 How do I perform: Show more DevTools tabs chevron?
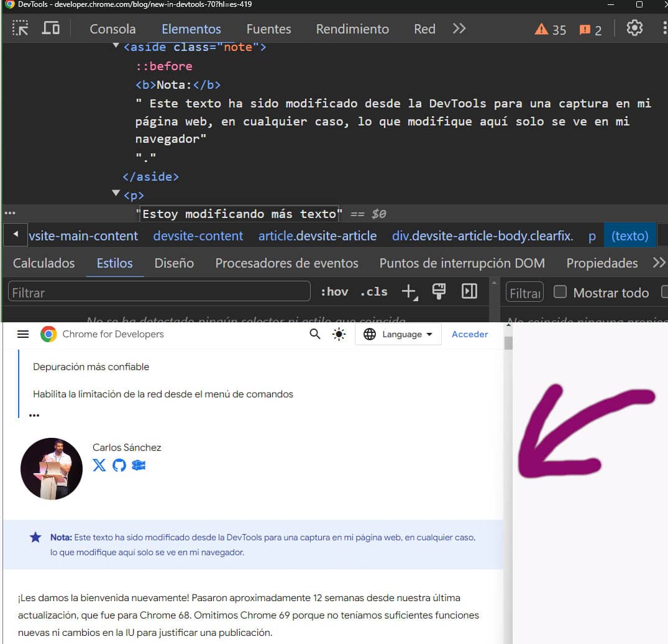click(x=459, y=29)
